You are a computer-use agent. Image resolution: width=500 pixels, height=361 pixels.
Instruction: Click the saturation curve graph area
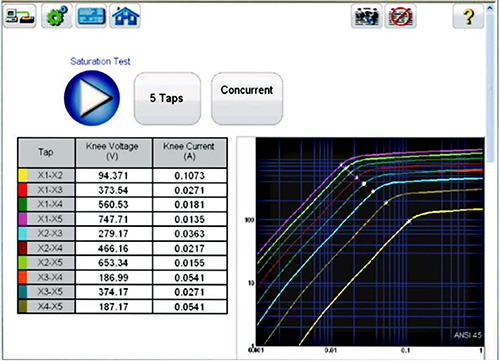pos(370,242)
